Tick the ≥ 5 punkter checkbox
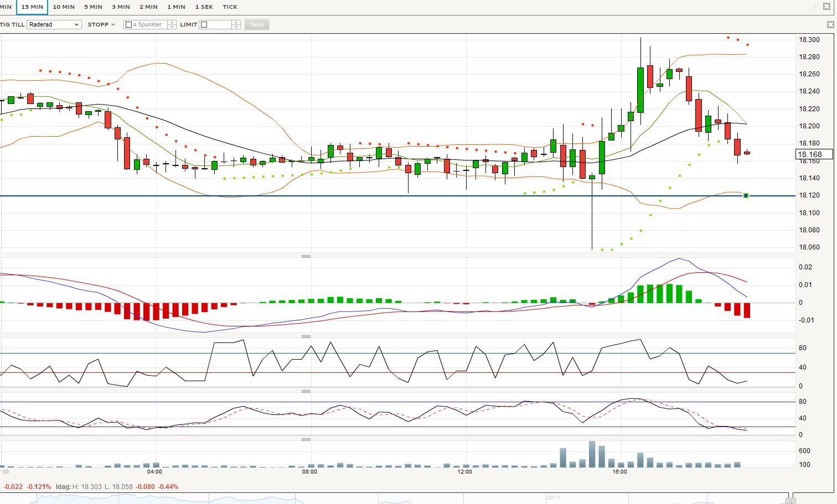The width and height of the screenshot is (837, 504). (x=129, y=25)
